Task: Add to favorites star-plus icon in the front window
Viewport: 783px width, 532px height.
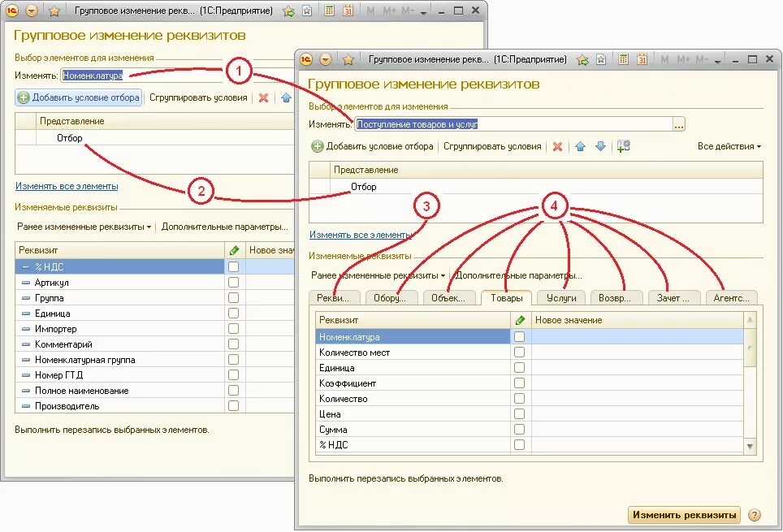Action: click(582, 60)
